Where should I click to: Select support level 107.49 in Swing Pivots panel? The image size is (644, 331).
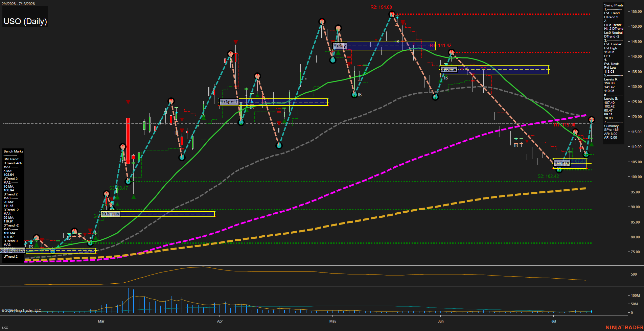coord(609,103)
